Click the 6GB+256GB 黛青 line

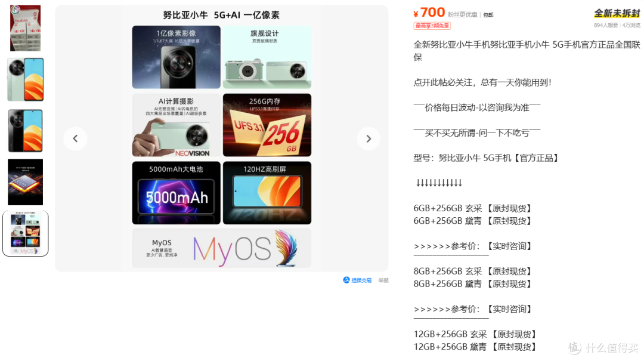pyautogui.click(x=473, y=221)
